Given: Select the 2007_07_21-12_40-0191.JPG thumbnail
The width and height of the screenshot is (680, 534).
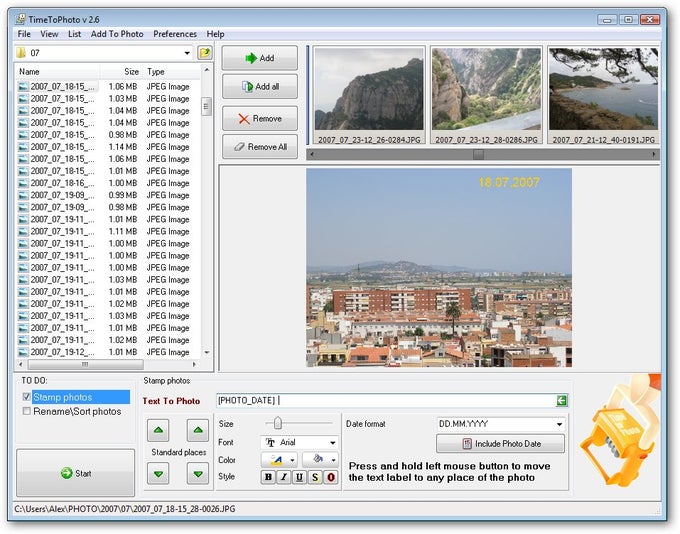Looking at the screenshot, I should point(603,95).
